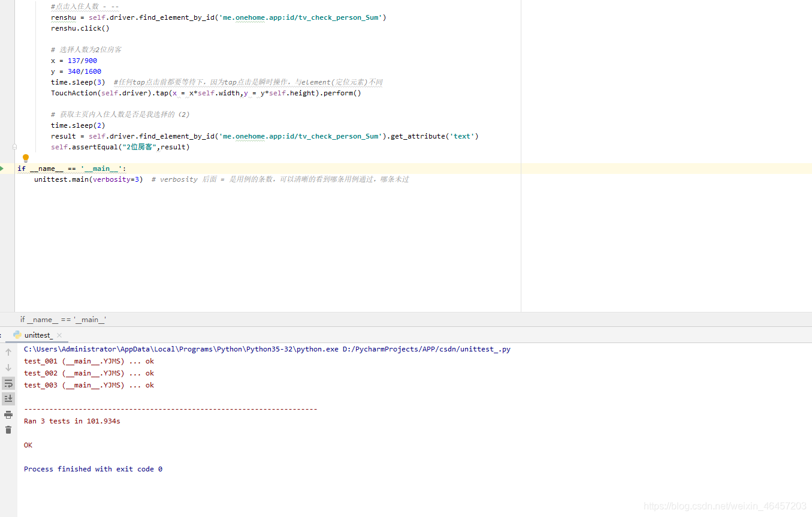This screenshot has width=812, height=517.
Task: Click the '# 选择人数为2位房客' comment
Action: point(86,50)
